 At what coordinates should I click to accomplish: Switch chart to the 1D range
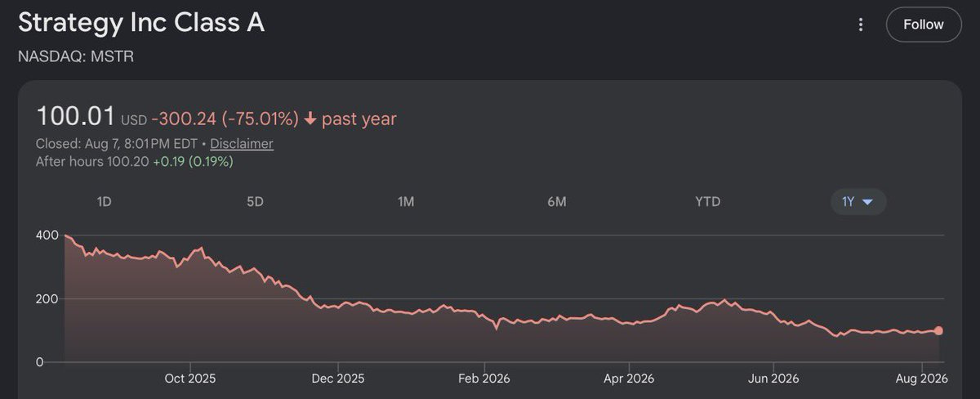point(104,202)
